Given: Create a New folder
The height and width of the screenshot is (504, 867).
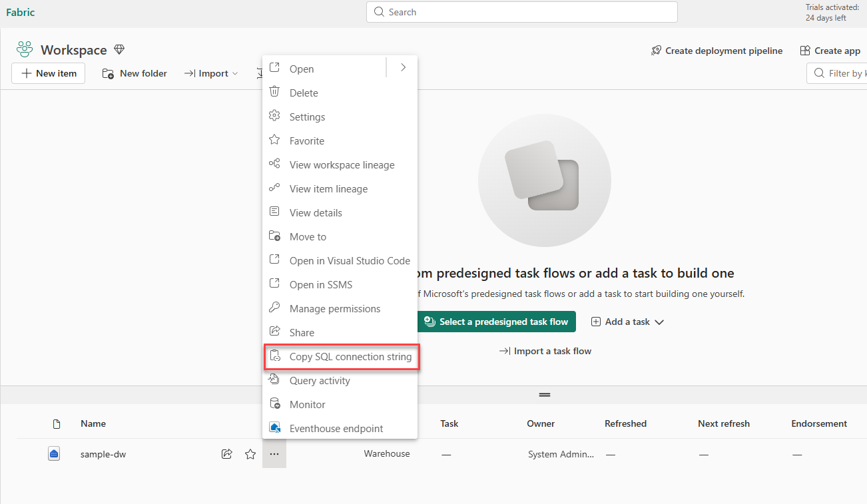Looking at the screenshot, I should tap(135, 73).
